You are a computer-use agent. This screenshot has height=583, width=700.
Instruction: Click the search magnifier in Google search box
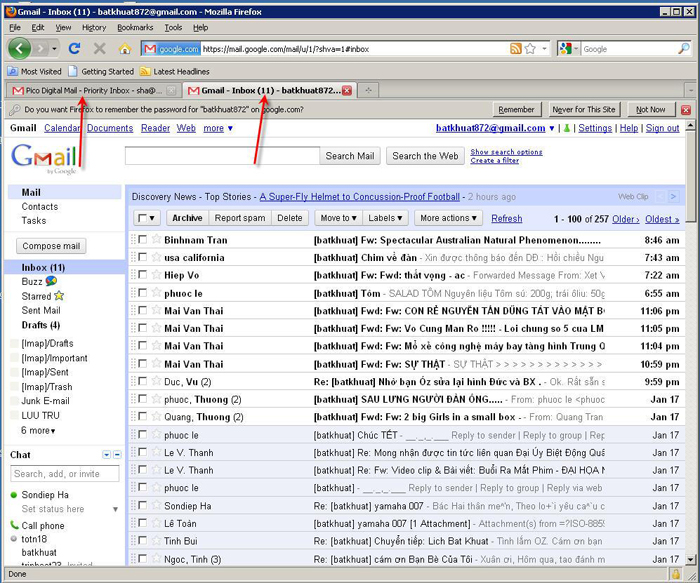coord(683,49)
